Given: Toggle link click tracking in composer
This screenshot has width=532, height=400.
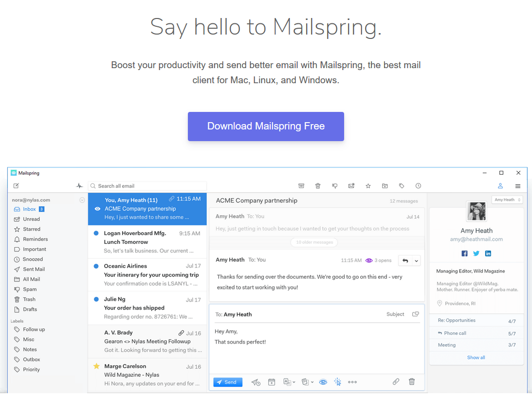Looking at the screenshot, I should point(338,382).
